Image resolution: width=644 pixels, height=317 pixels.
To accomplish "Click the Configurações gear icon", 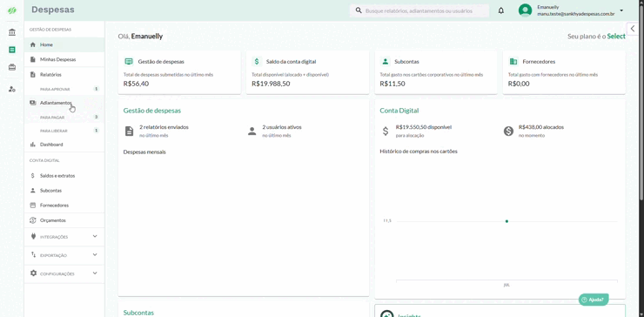I will click(33, 273).
